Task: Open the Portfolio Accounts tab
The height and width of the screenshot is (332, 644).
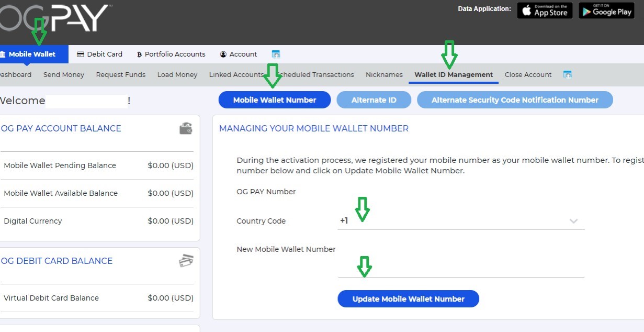Action: pyautogui.click(x=171, y=54)
